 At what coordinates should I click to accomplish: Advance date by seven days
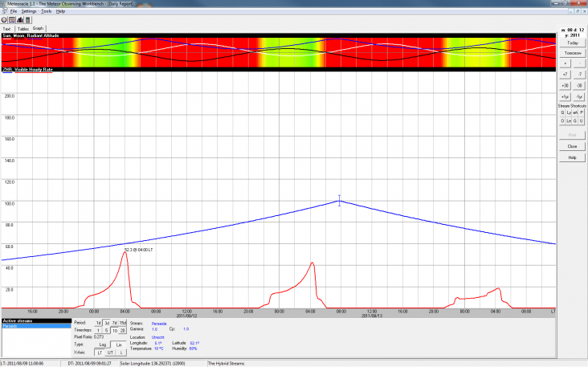(x=565, y=73)
